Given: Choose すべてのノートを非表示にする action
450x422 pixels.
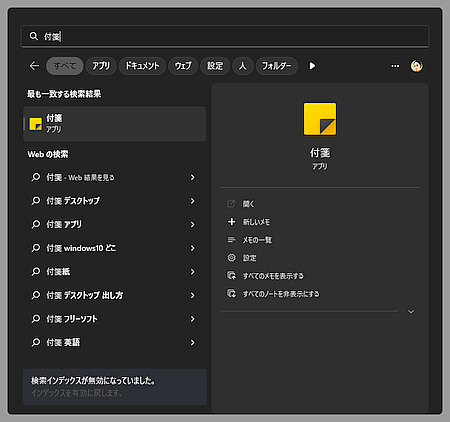Looking at the screenshot, I should coord(281,294).
